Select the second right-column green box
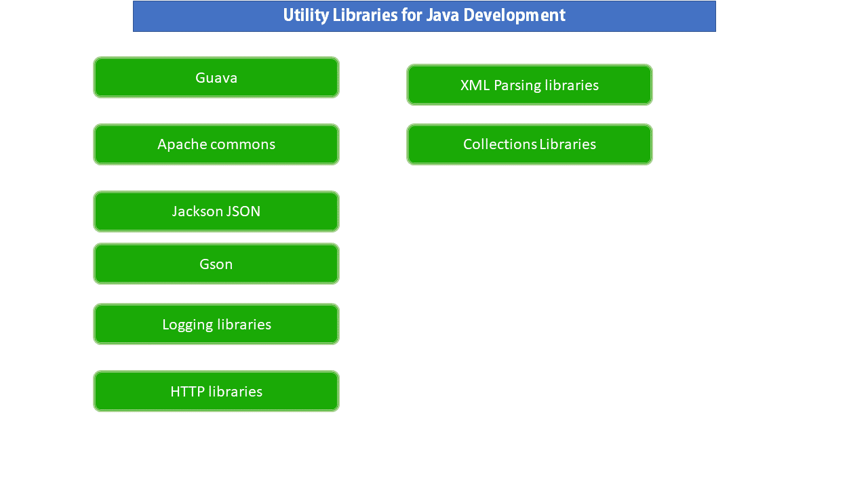 (530, 144)
